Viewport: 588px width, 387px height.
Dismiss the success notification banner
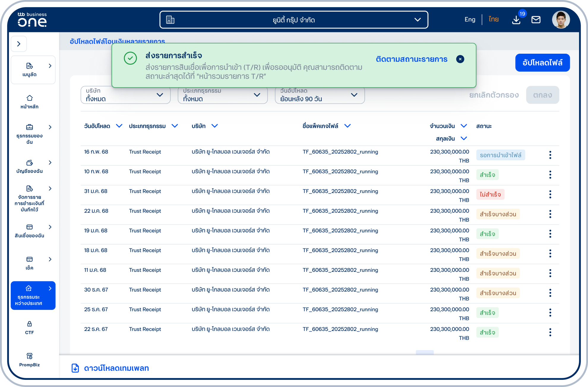[x=460, y=59]
